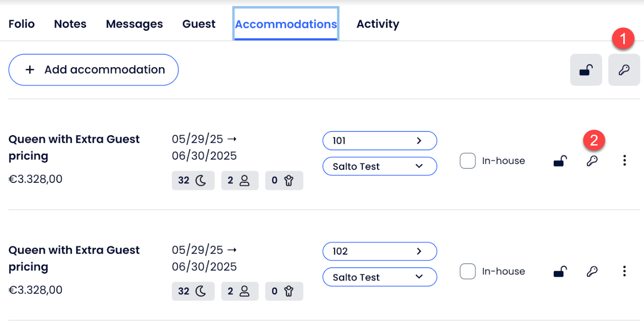
Task: Switch to the Folio tab
Action: pyautogui.click(x=22, y=24)
